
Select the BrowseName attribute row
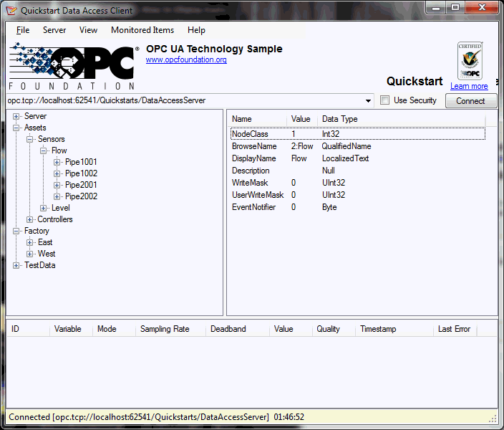(358, 146)
